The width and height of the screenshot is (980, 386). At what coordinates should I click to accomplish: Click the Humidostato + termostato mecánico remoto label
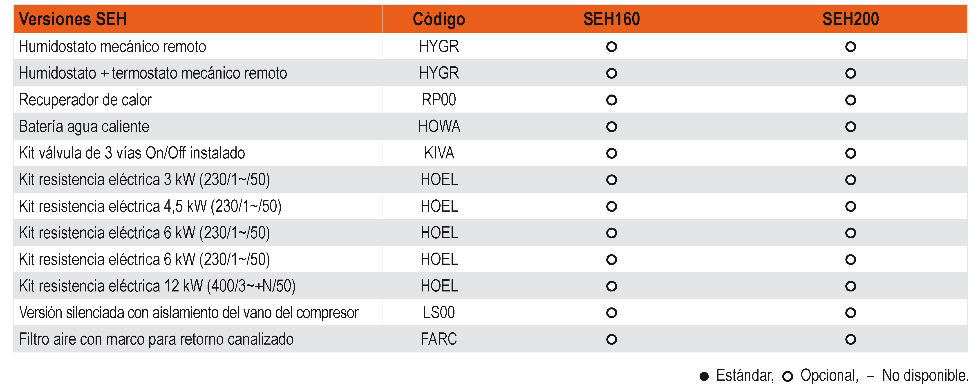[153, 73]
